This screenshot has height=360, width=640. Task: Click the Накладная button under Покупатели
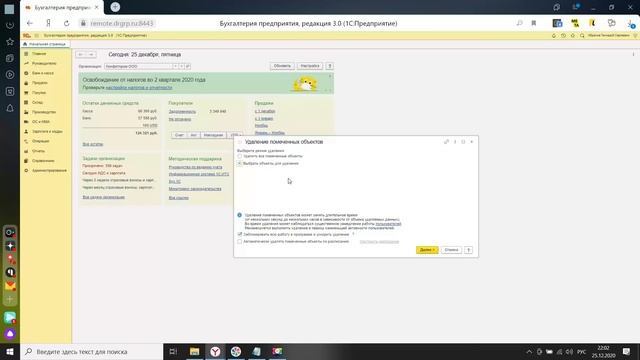point(213,135)
